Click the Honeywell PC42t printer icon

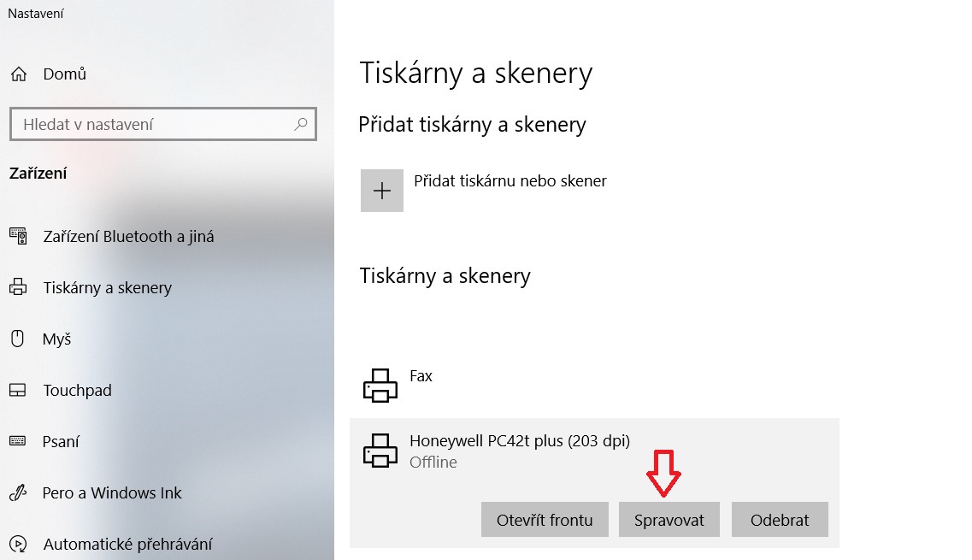[380, 451]
